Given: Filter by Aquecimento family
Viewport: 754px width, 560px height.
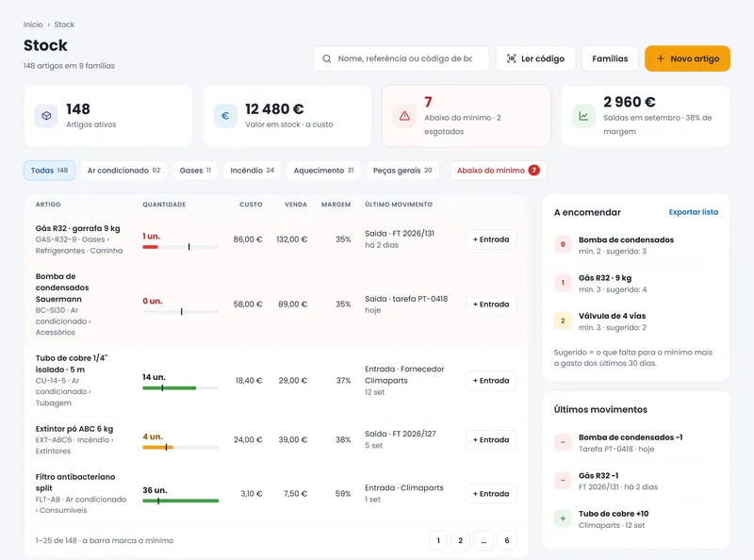Looking at the screenshot, I should coord(323,171).
